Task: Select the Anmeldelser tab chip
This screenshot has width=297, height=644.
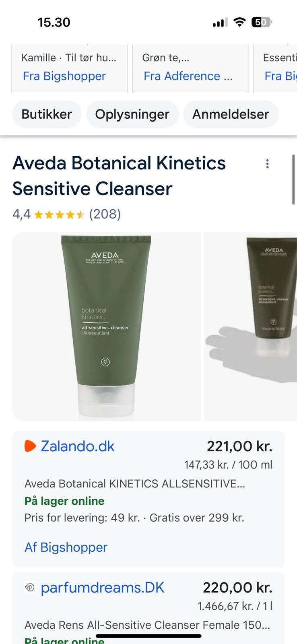Action: 231,114
